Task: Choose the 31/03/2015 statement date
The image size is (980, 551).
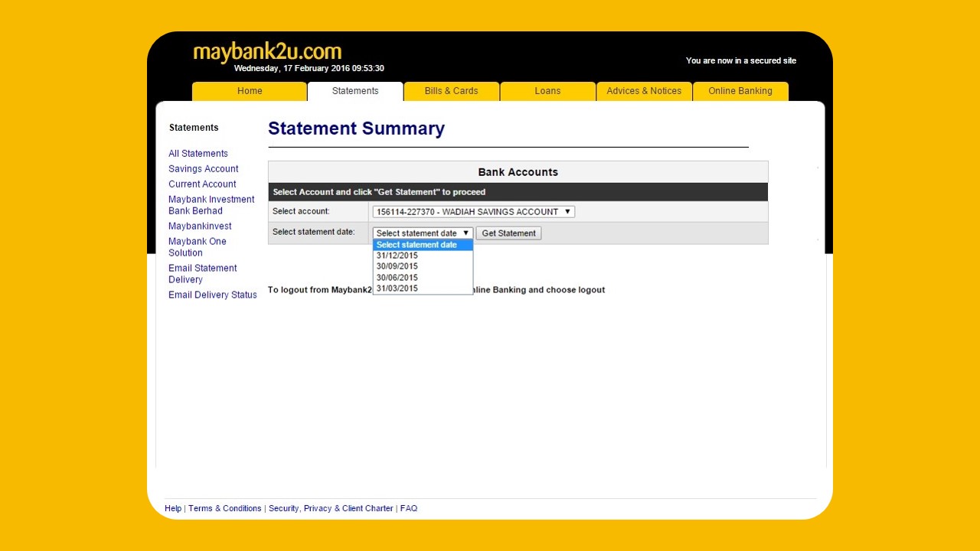Action: click(x=397, y=289)
